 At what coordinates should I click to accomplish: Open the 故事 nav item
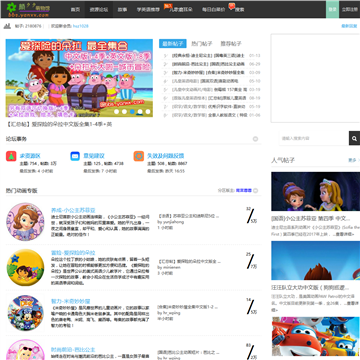coord(122,10)
